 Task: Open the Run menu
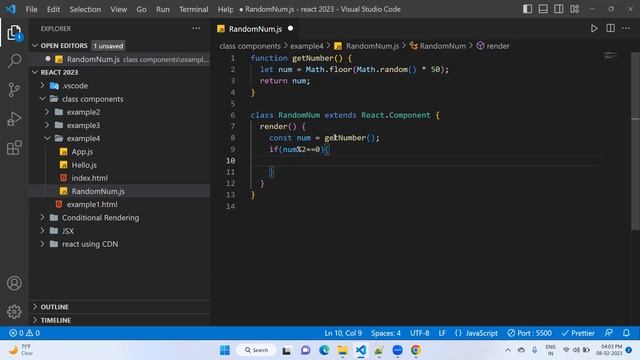[x=162, y=9]
